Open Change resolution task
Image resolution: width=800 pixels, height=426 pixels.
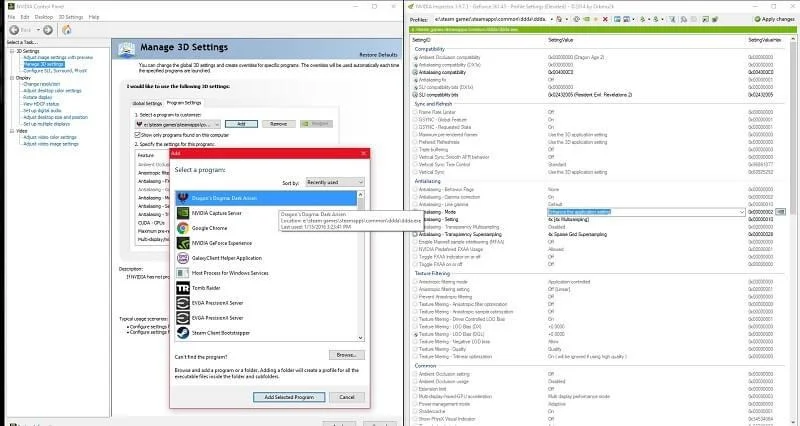[x=41, y=84]
